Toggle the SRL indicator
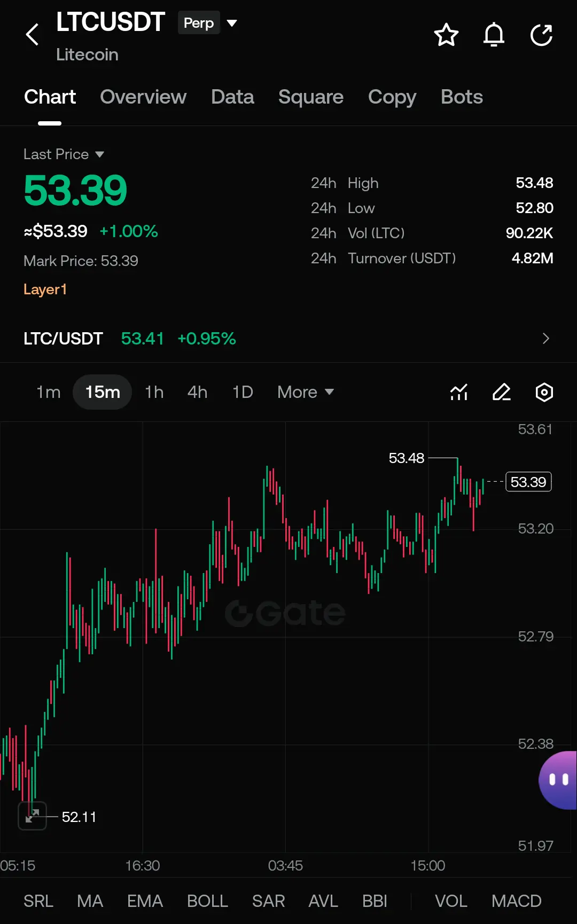 click(38, 901)
